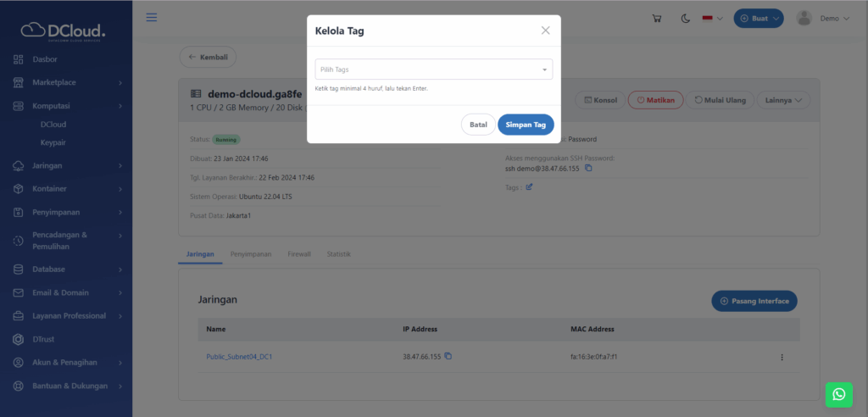
Task: Switch to the Statistik tab
Action: tap(339, 254)
